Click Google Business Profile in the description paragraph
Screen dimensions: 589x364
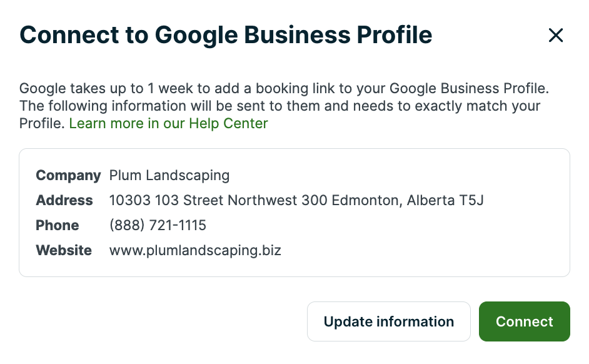(469, 89)
